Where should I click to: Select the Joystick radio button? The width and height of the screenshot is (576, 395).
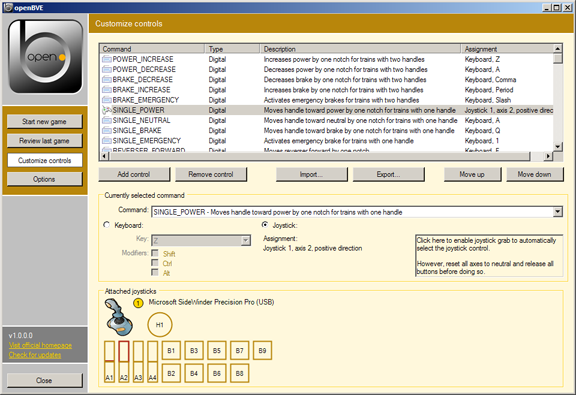pyautogui.click(x=264, y=225)
